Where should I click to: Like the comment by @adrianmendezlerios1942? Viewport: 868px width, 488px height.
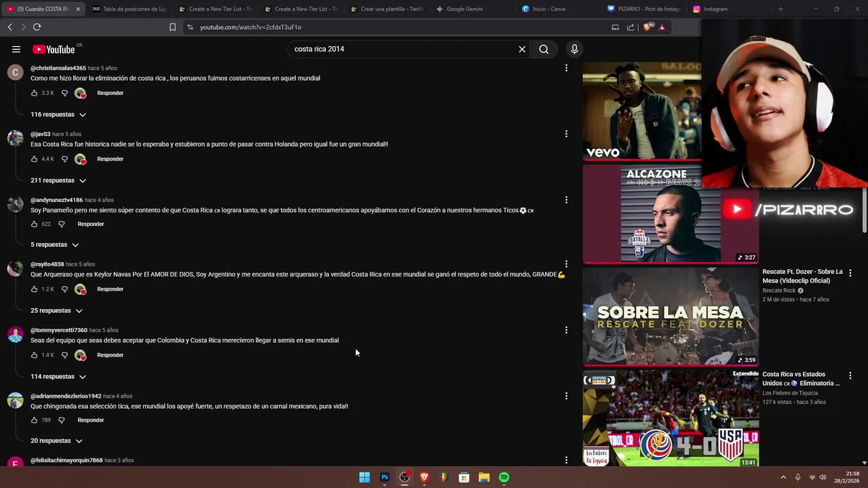[x=34, y=420]
